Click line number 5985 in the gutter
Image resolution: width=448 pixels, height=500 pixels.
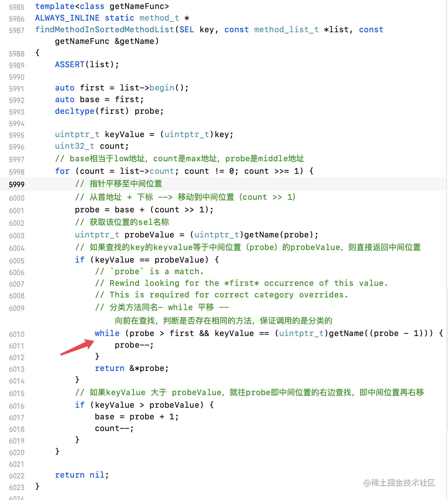[17, 7]
